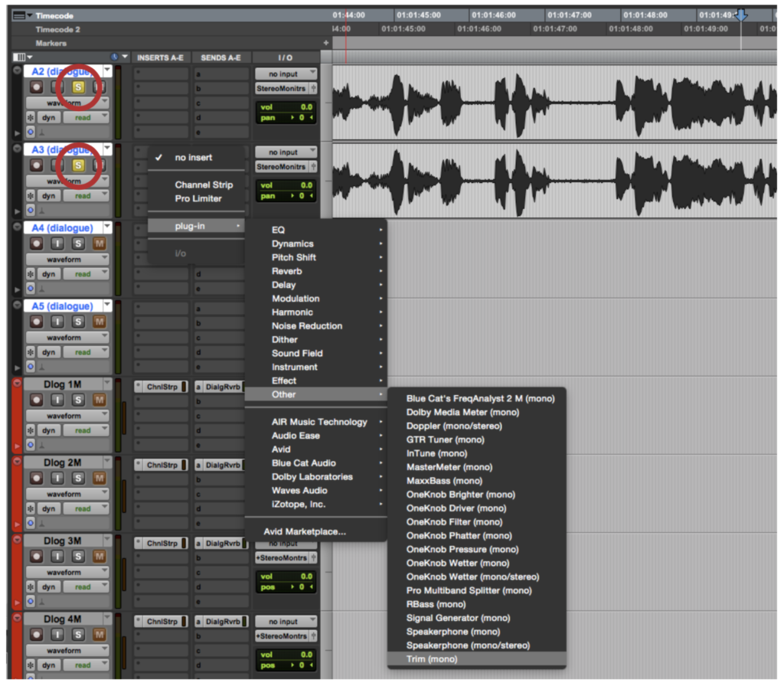Toggle mute on A5 (dialogue)
Image resolution: width=784 pixels, height=686 pixels.
pos(99,322)
